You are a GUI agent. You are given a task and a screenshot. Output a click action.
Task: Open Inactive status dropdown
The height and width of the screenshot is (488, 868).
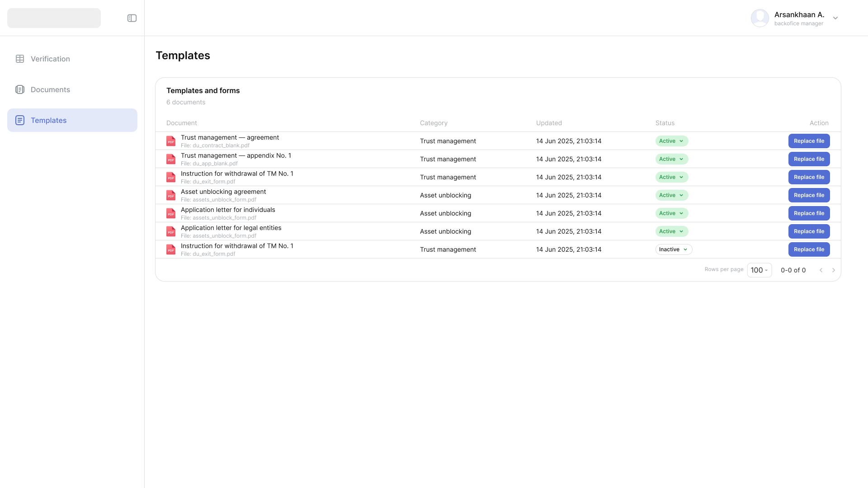click(674, 249)
